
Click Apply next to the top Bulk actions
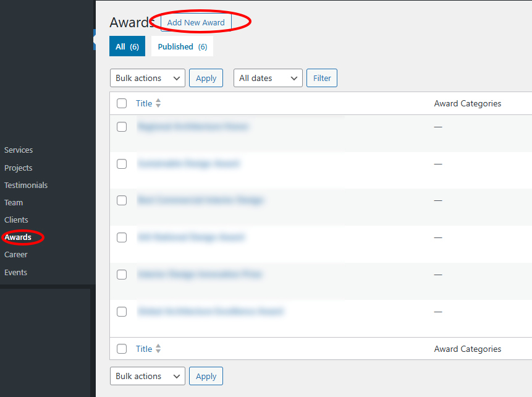click(206, 78)
